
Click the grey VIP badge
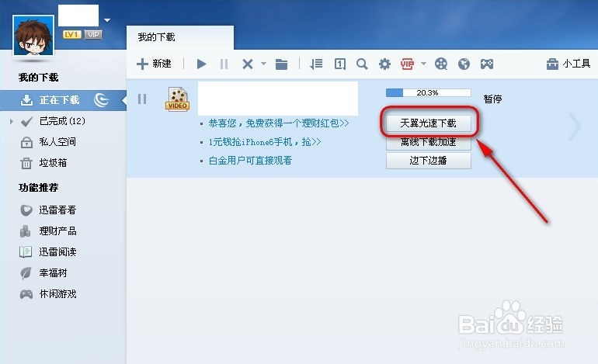pos(93,35)
